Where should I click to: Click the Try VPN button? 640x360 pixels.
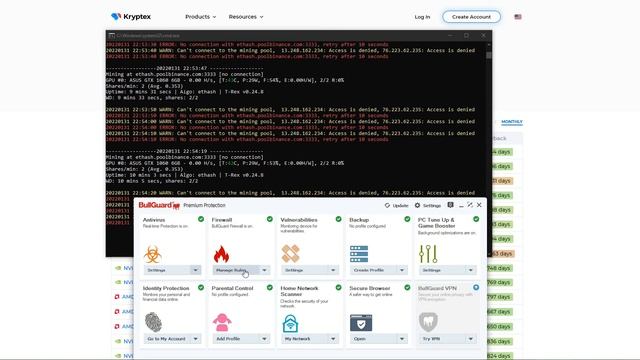pos(442,339)
